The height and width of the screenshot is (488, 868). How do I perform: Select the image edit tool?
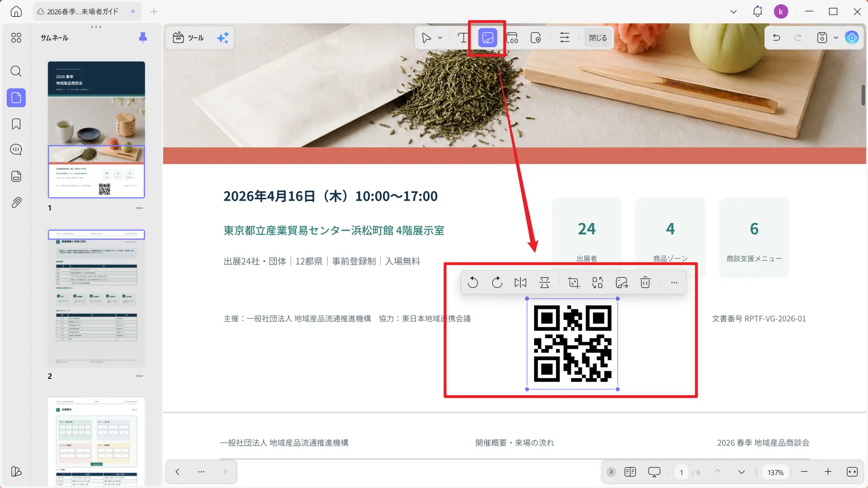[487, 38]
